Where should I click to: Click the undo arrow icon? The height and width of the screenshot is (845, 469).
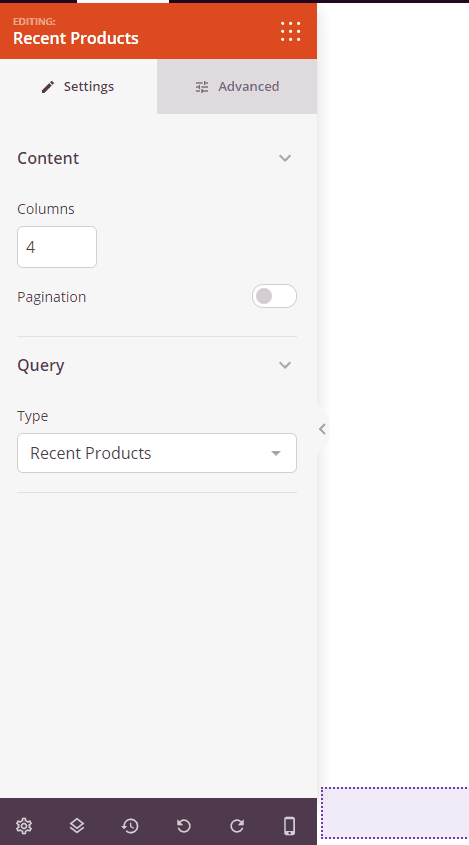(184, 825)
